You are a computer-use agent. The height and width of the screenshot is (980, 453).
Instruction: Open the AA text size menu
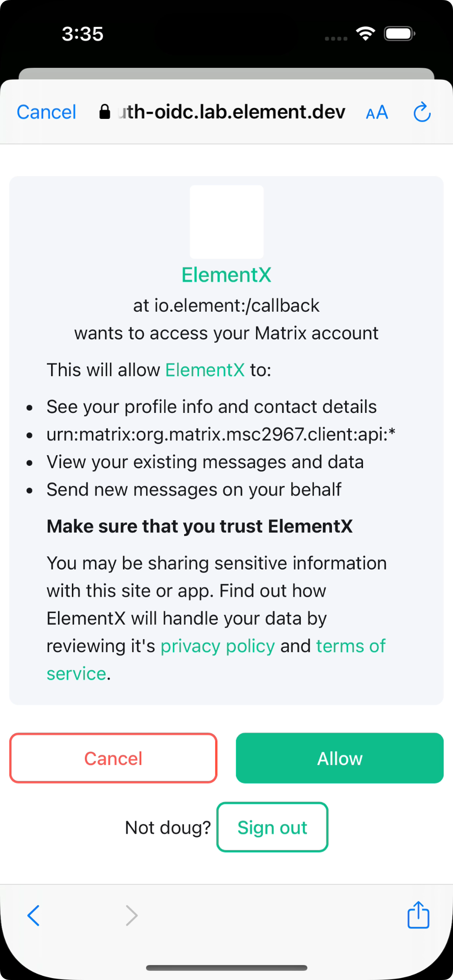point(377,112)
